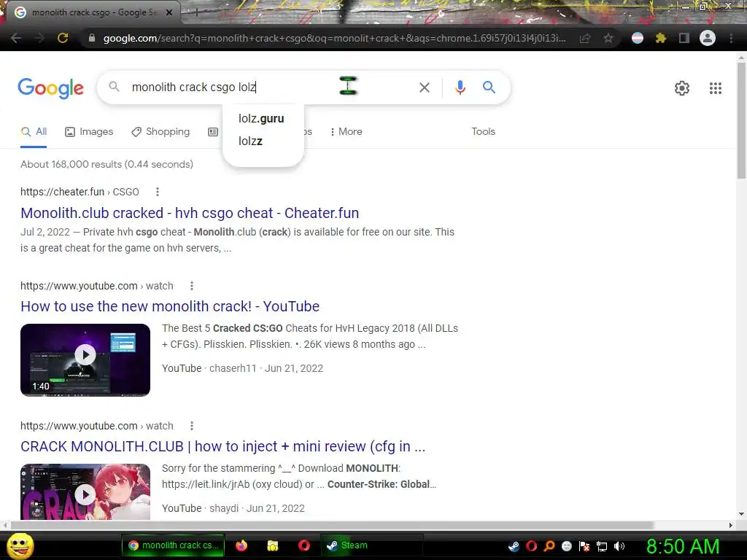Choose the lolzz suggestion
Viewport: 747px width, 560px height.
click(251, 141)
